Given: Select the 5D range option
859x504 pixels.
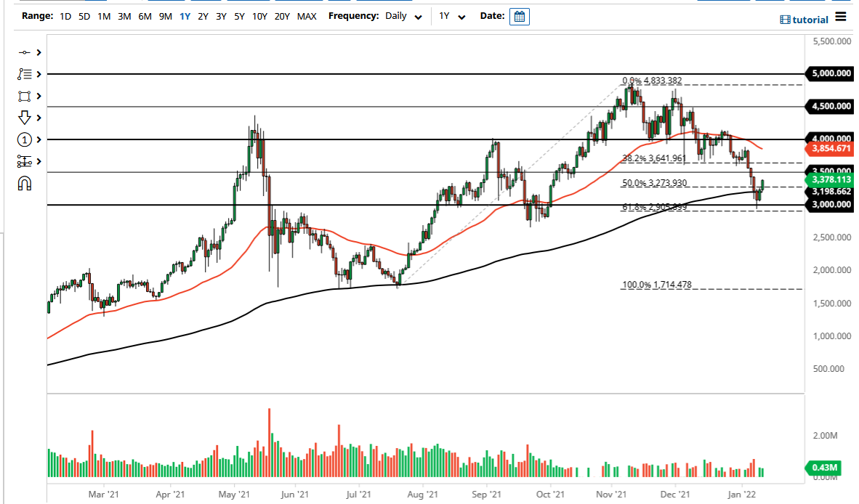Looking at the screenshot, I should pos(84,15).
